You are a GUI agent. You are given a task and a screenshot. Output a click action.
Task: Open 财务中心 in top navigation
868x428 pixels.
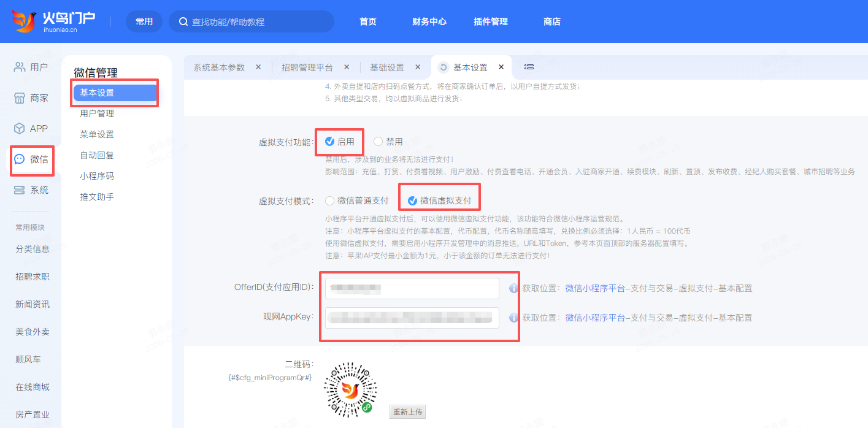429,21
